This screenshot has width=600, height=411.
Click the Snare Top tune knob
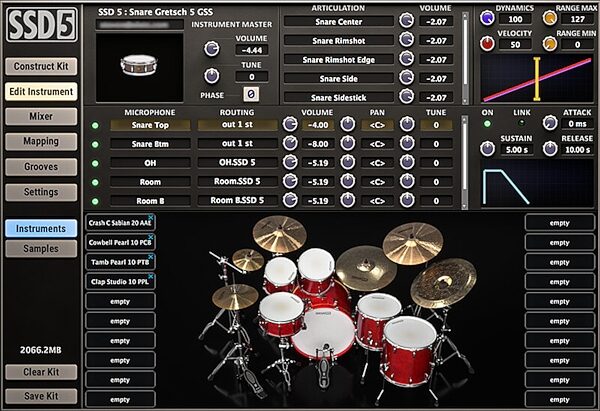click(407, 124)
